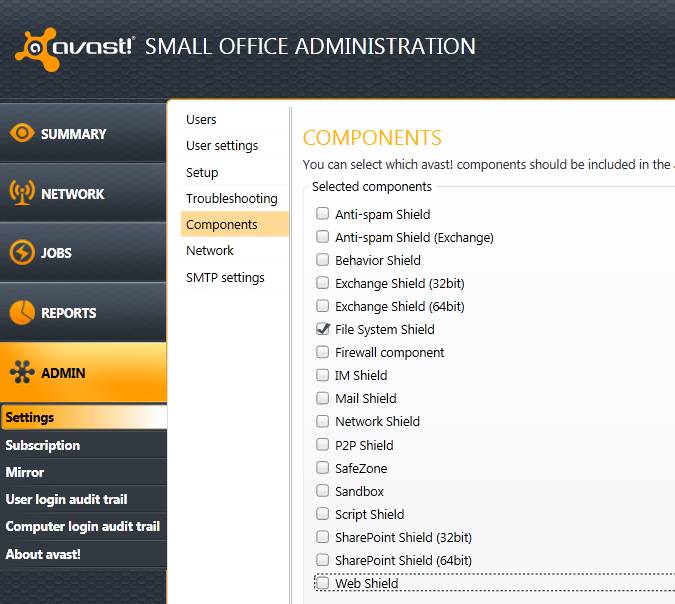Check the Web Shield checkbox
Viewport: 675px width, 604px height.
322,583
